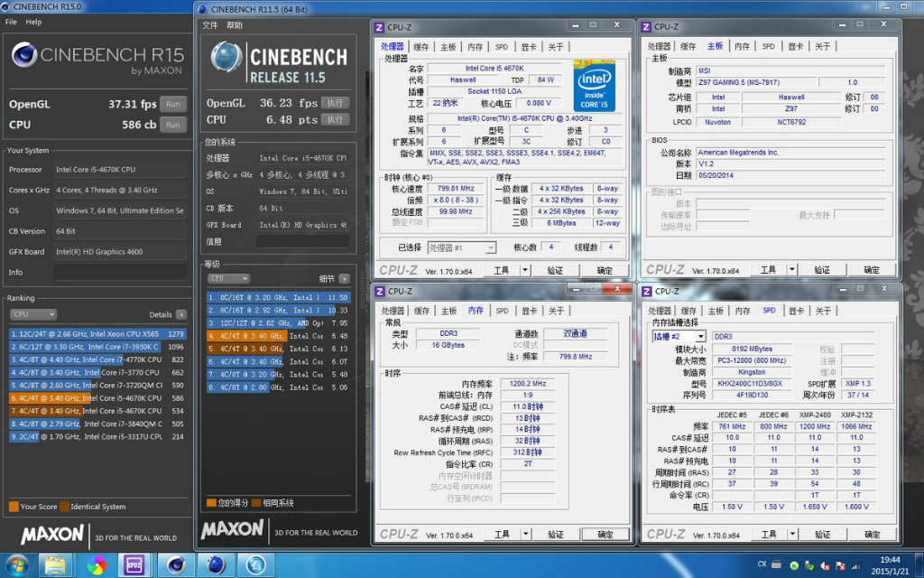The width and height of the screenshot is (924, 578).
Task: Click 确定 in the mainboard CPU-Z window
Action: click(872, 269)
